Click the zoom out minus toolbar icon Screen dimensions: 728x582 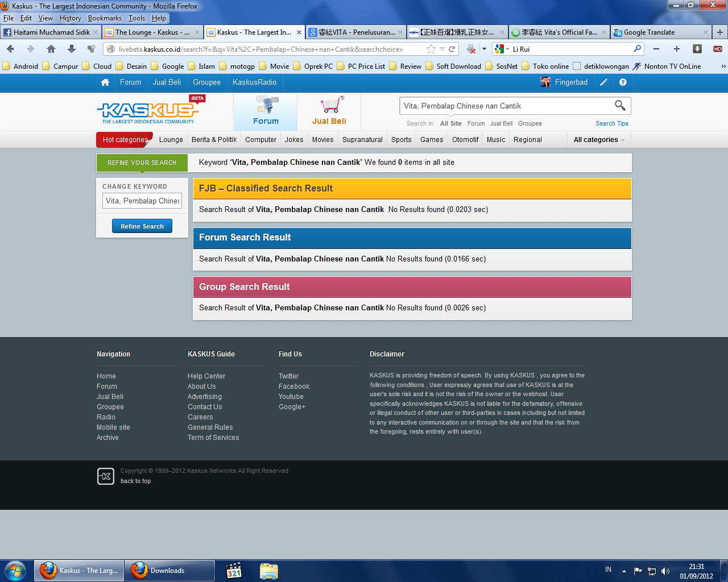[656, 49]
